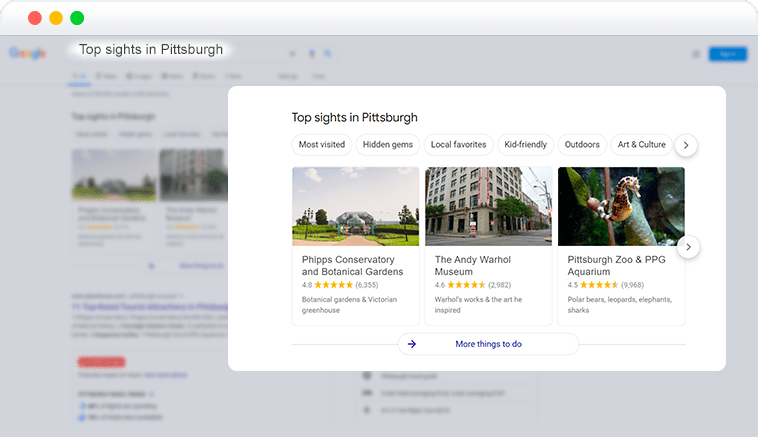Screen dimensions: 758x437
Task: Open Pittsburgh Zoo & PPG Aquarium seahorse photo
Action: tap(621, 206)
